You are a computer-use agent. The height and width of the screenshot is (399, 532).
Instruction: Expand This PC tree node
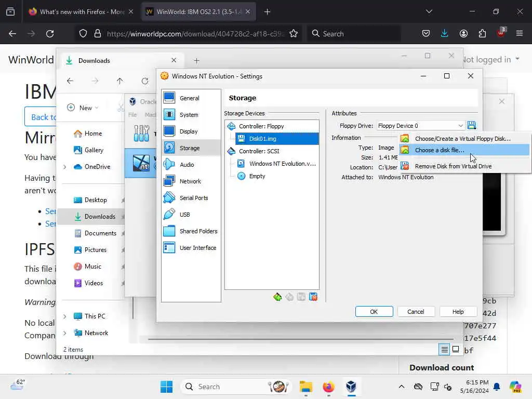pyautogui.click(x=65, y=316)
